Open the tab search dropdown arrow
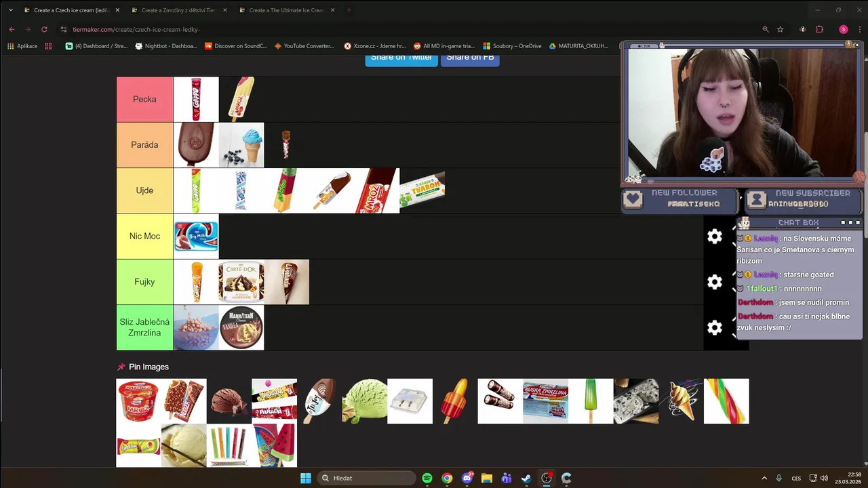 coord(10,10)
